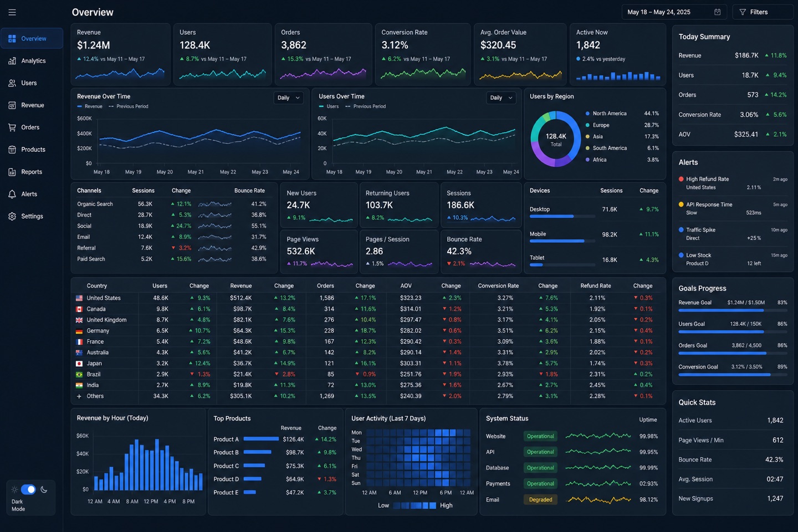This screenshot has height=532, width=798.
Task: Click the Degraded badge for Email
Action: click(x=540, y=500)
